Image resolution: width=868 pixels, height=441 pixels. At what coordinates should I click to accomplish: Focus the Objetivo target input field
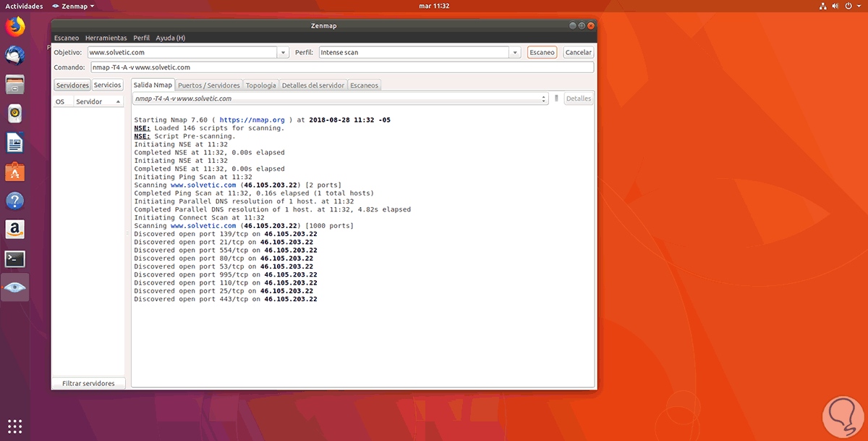[182, 52]
